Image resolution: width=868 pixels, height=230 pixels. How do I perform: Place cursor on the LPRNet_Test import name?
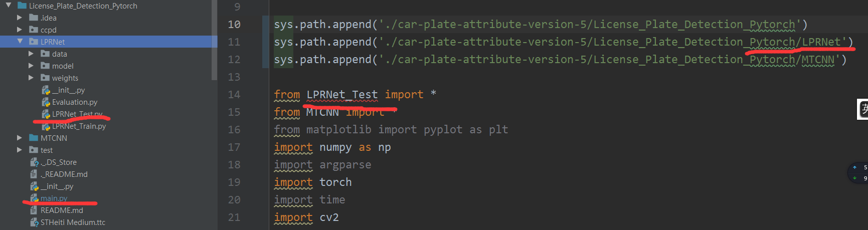(342, 94)
